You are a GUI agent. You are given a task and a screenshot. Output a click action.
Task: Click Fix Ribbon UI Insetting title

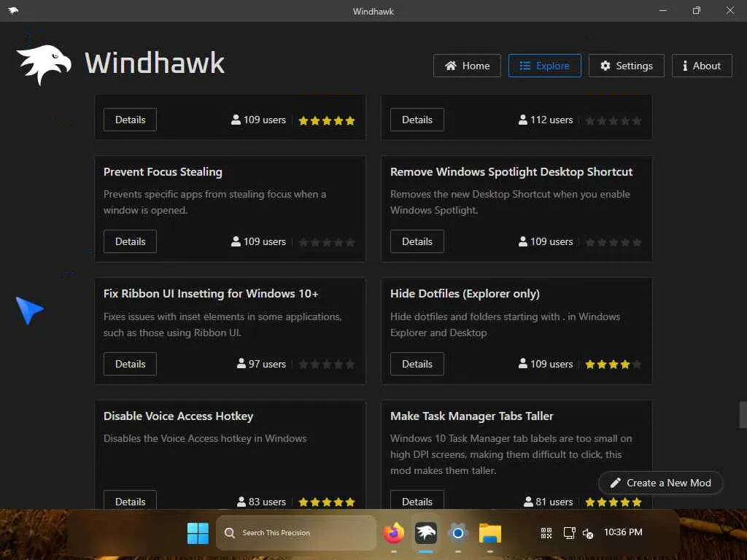coord(211,294)
